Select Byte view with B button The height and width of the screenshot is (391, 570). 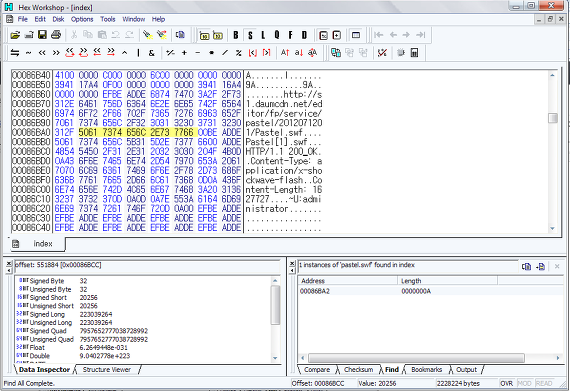(x=236, y=35)
